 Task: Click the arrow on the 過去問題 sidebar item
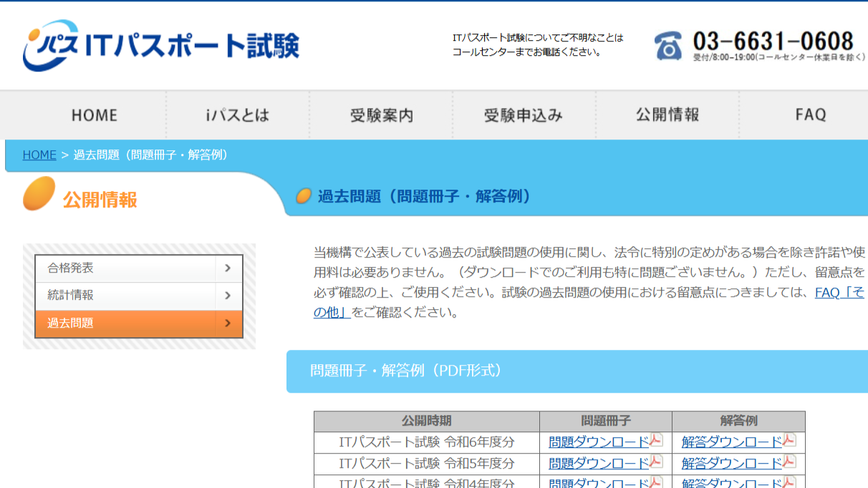228,323
